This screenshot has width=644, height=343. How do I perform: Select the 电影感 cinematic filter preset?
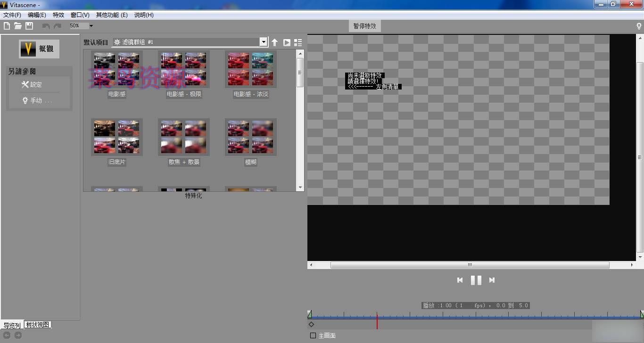tap(116, 69)
